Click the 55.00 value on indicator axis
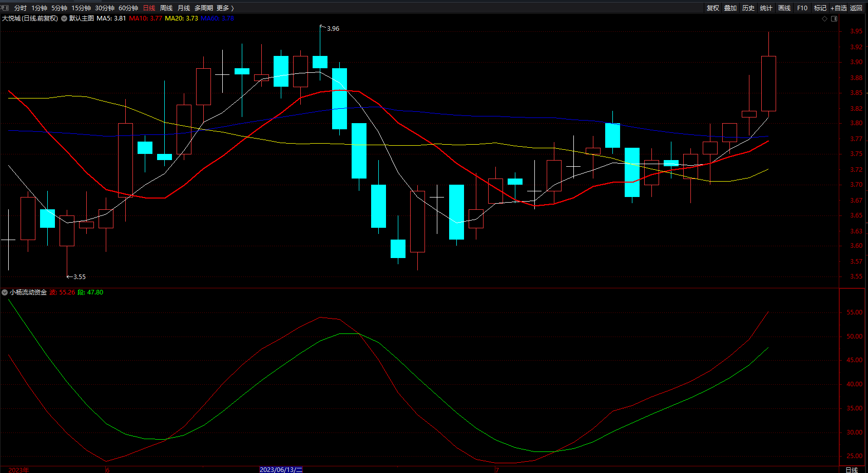The image size is (868, 473). (855, 312)
